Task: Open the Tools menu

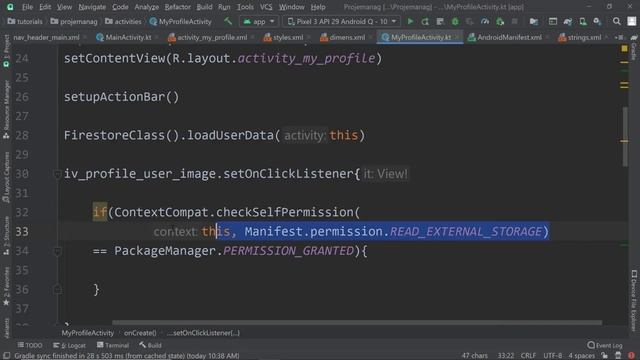Action: [245, 7]
